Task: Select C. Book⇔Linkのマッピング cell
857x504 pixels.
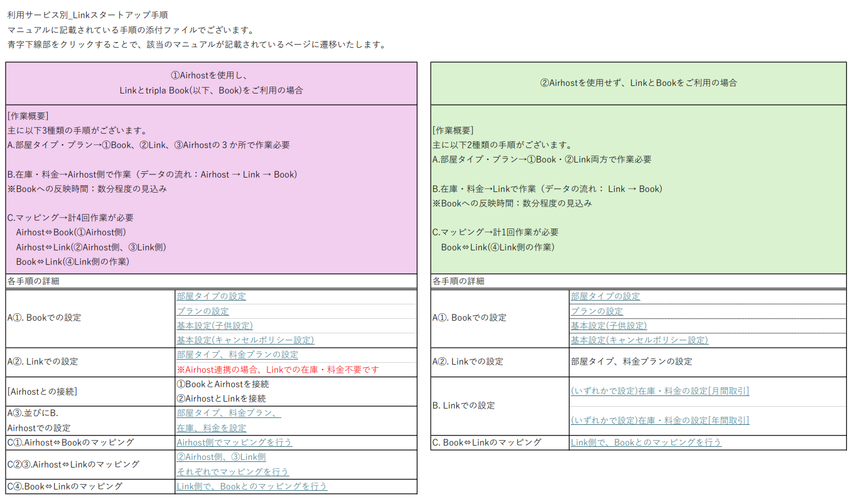Action: [500, 442]
